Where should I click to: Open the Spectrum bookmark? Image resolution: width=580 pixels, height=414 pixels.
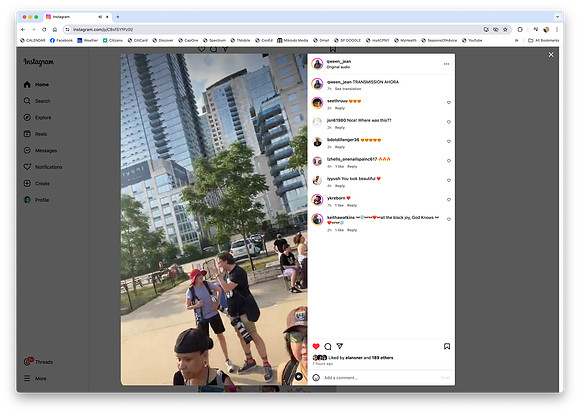[x=214, y=40]
